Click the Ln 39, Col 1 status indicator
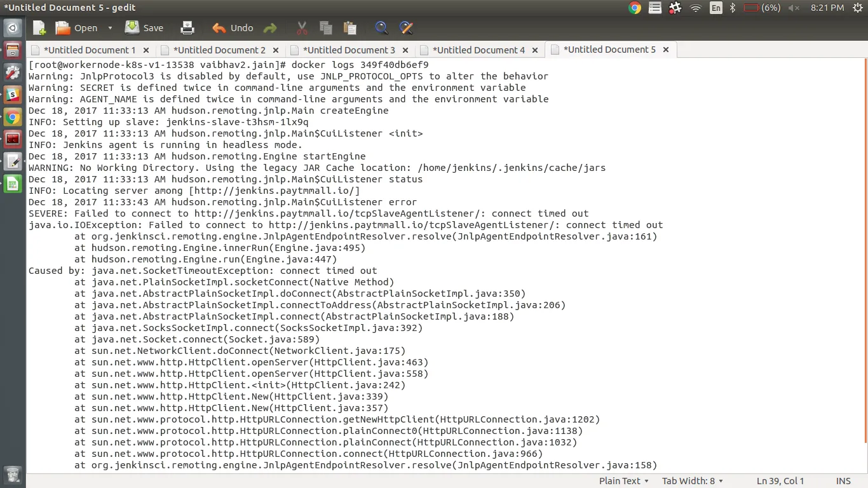This screenshot has height=488, width=868. point(780,481)
